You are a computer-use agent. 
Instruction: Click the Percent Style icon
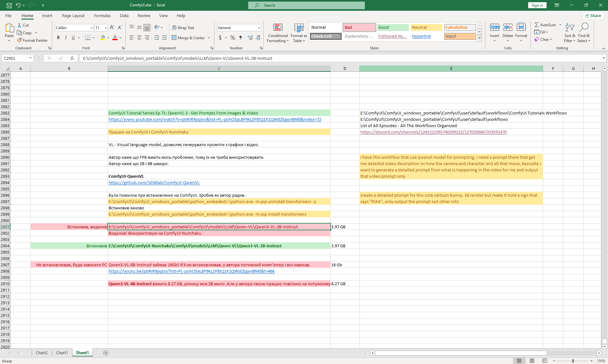233,38
